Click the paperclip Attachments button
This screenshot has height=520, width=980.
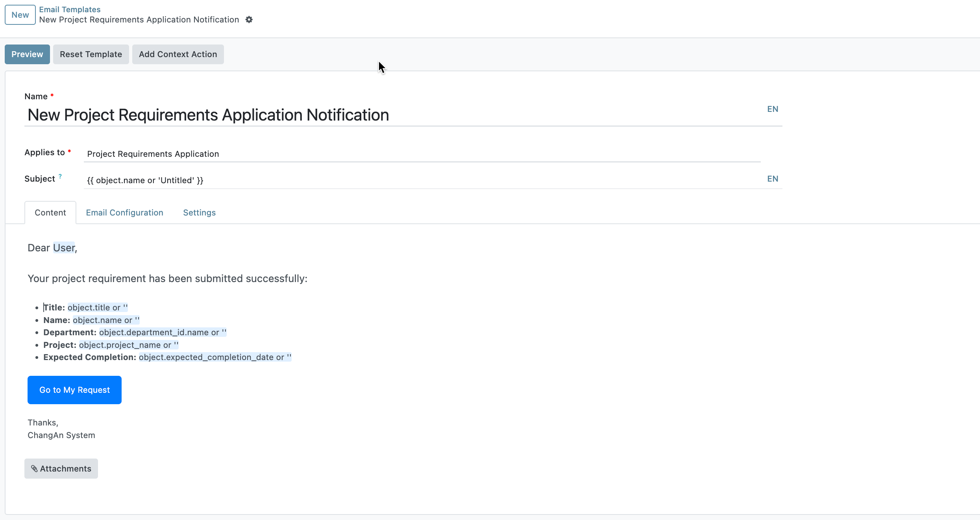[x=61, y=468]
